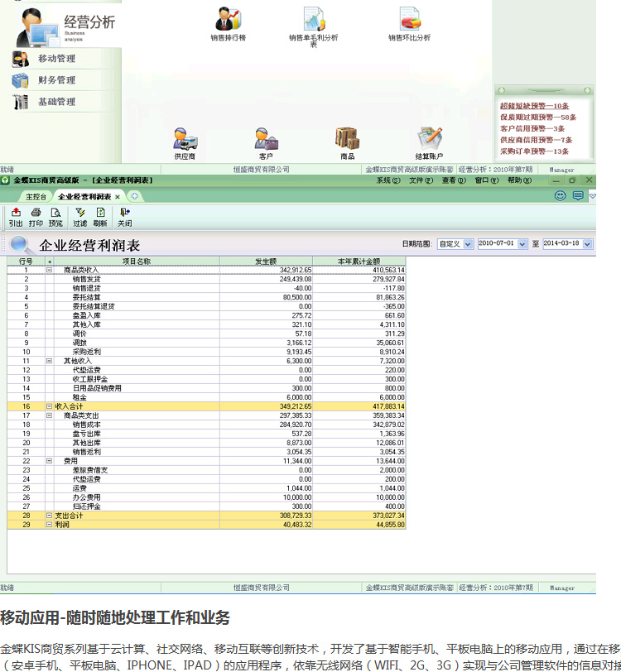Click the 收入合计 amount 349,212.65 cell
621x672 pixels.
tap(266, 406)
